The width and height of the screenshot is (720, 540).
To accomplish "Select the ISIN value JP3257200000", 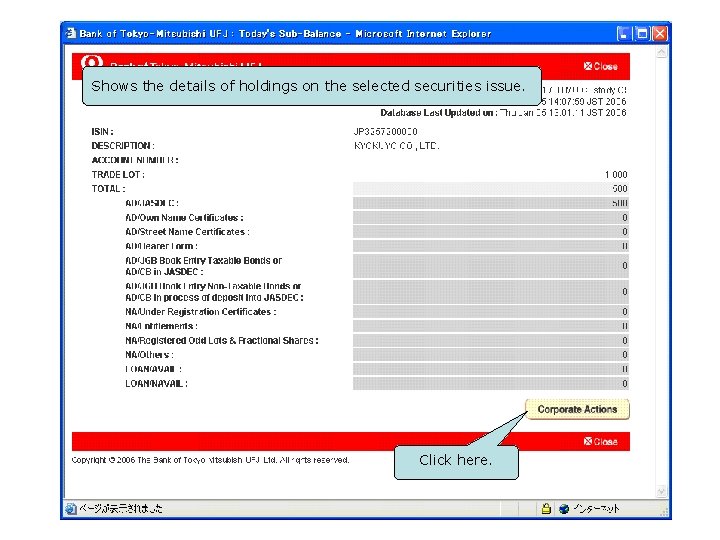I will 385,132.
